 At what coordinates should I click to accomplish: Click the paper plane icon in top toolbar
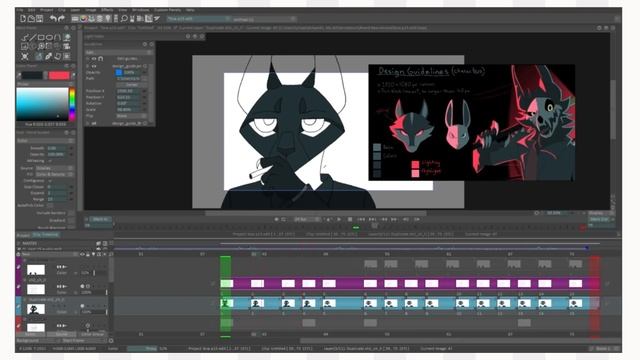pyautogui.click(x=157, y=18)
